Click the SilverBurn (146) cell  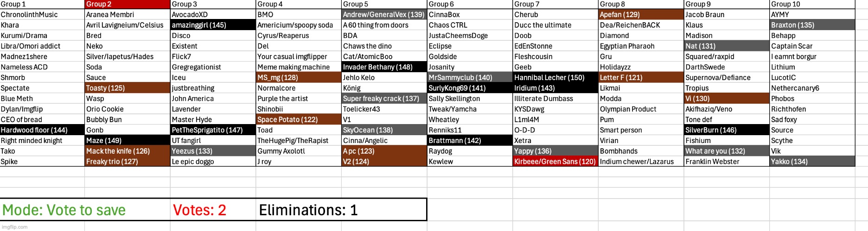click(726, 130)
